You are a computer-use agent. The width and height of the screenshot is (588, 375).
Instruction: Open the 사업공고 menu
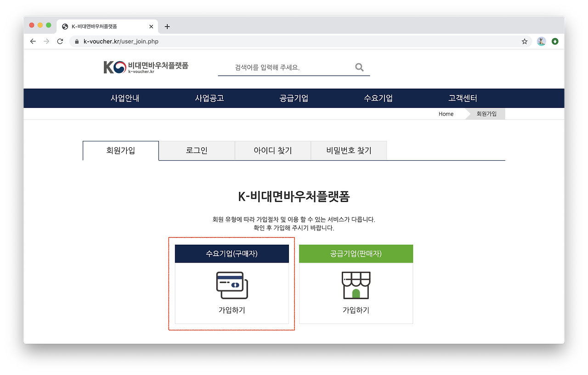tap(209, 98)
